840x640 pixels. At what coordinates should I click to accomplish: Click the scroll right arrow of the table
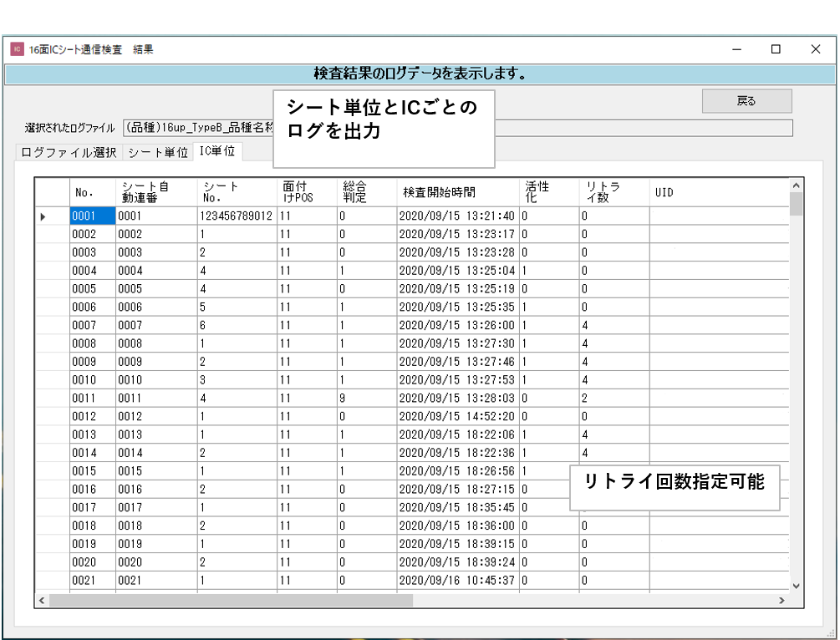click(x=781, y=601)
